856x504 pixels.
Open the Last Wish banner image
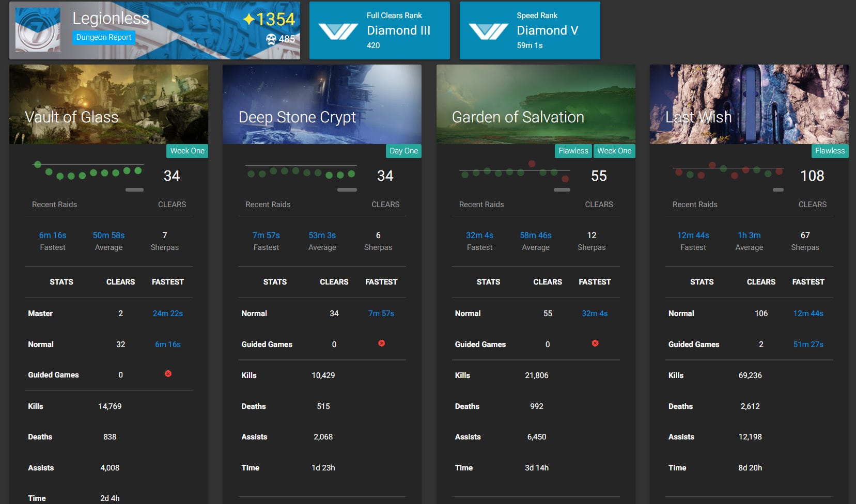click(749, 104)
